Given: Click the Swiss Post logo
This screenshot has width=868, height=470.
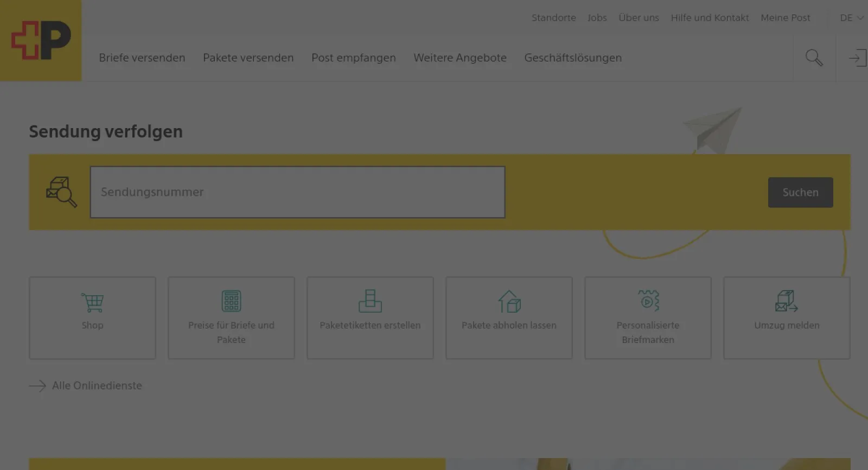Looking at the screenshot, I should [41, 41].
